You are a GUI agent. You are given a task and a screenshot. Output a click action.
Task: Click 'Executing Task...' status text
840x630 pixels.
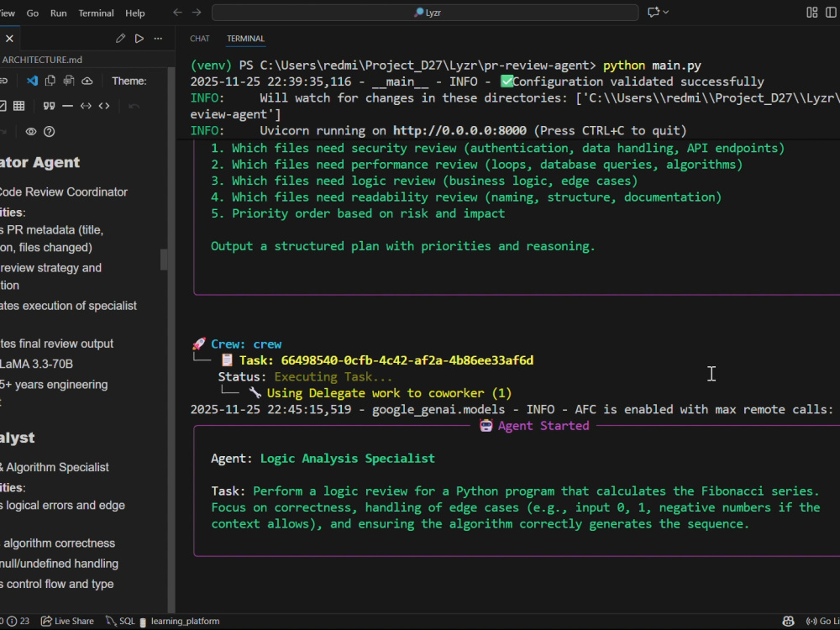333,376
